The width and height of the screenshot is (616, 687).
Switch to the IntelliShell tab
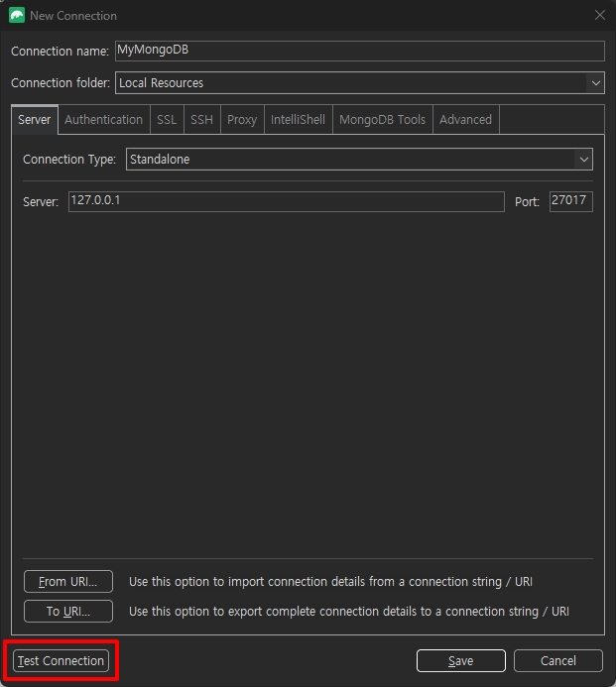298,120
